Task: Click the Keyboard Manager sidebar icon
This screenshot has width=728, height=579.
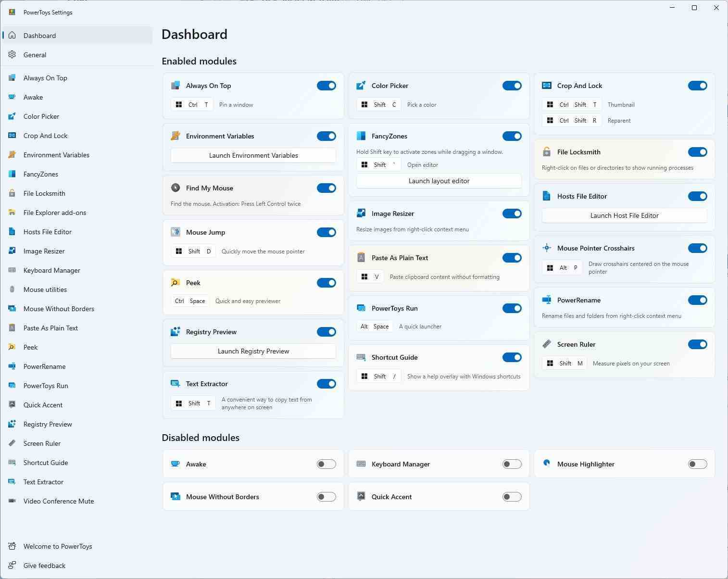Action: tap(12, 270)
